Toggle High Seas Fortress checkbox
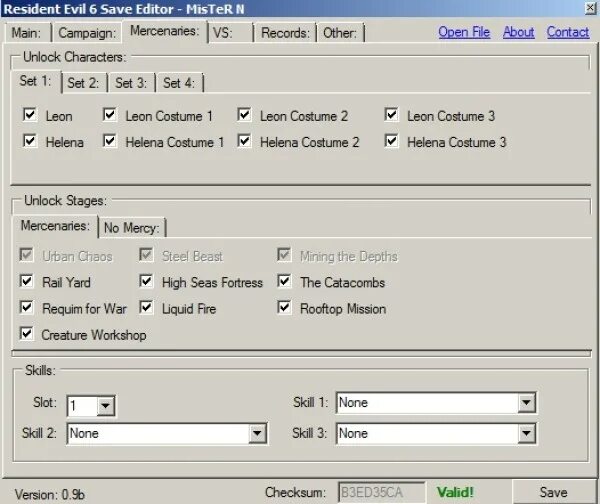The width and height of the screenshot is (600, 504). tap(146, 281)
